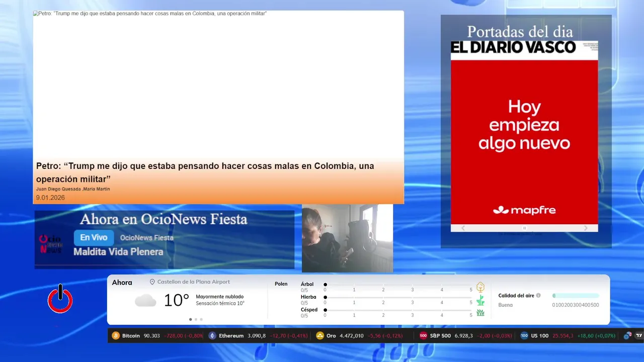Click the Castellon de la Plana Airport location
Screen dimensions: 644x362
pos(194,282)
